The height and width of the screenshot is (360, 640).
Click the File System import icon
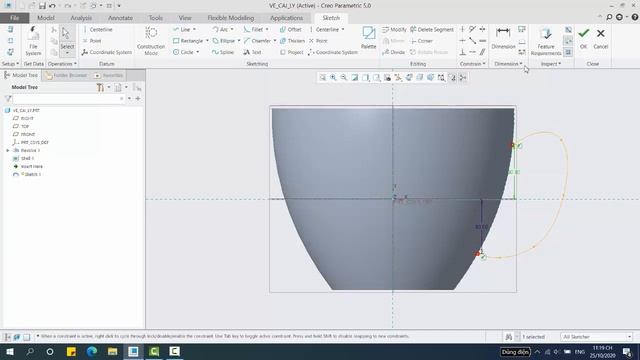[x=33, y=40]
